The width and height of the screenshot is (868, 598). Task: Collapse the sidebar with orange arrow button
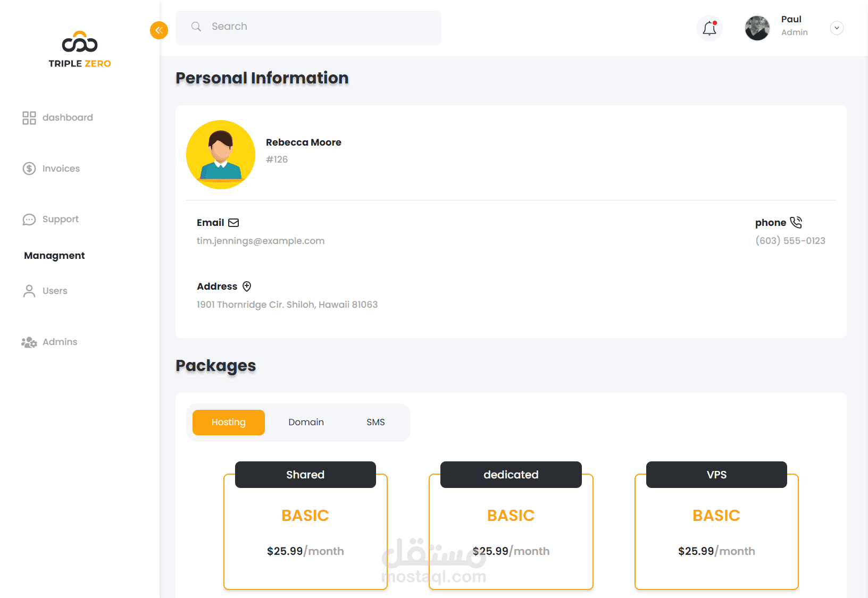tap(159, 30)
